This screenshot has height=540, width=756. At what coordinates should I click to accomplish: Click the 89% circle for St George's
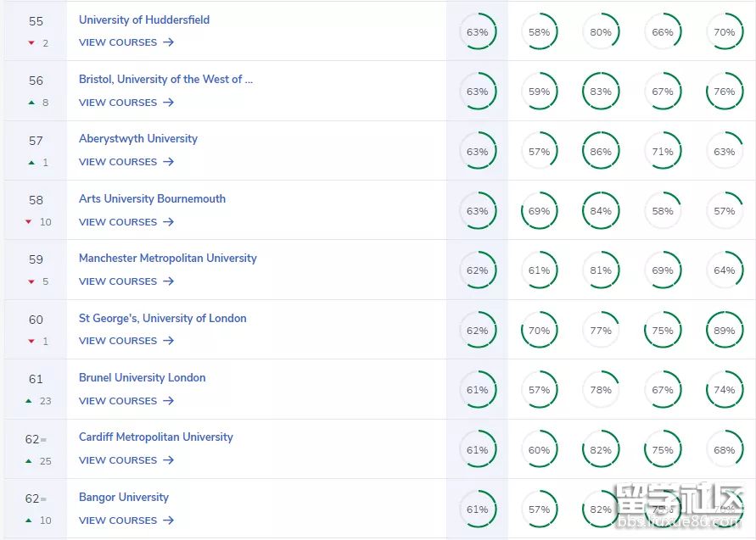[724, 331]
